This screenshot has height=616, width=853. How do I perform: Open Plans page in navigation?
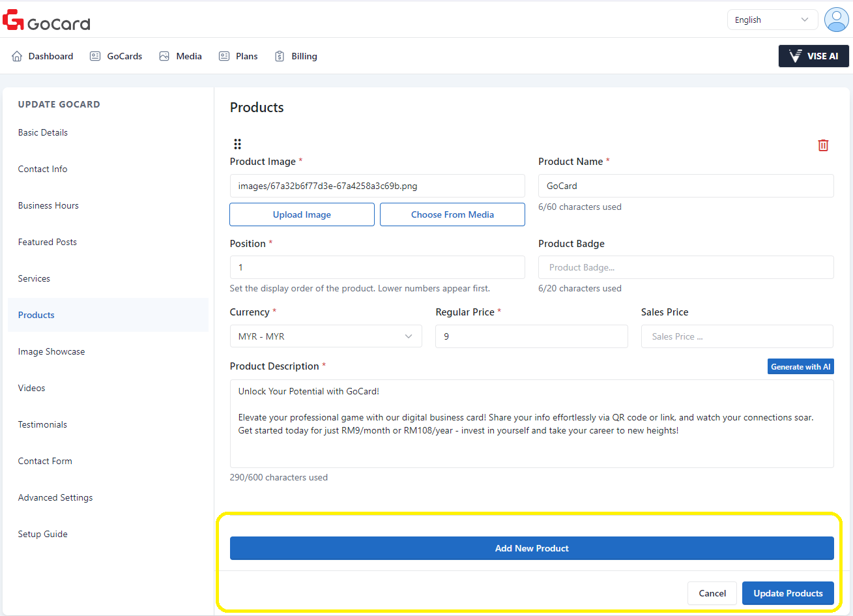coord(239,56)
